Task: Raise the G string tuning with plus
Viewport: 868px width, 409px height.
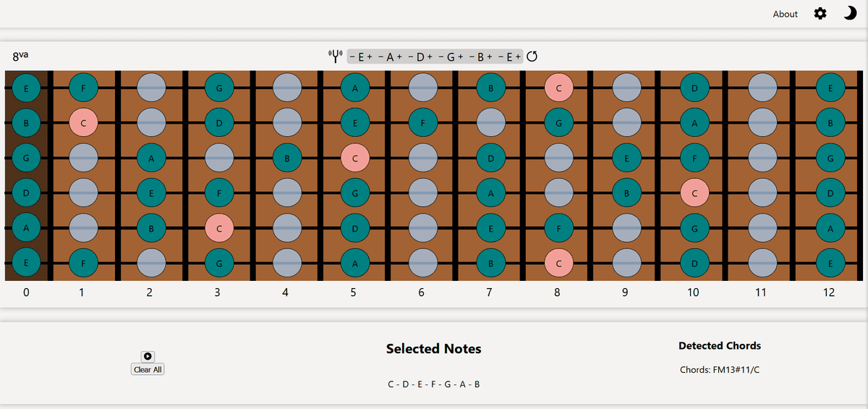Action: tap(460, 56)
